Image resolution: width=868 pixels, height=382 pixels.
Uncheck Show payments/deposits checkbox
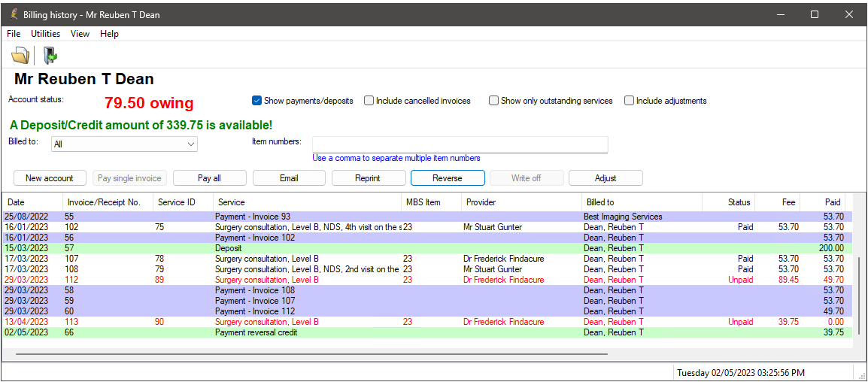click(256, 101)
